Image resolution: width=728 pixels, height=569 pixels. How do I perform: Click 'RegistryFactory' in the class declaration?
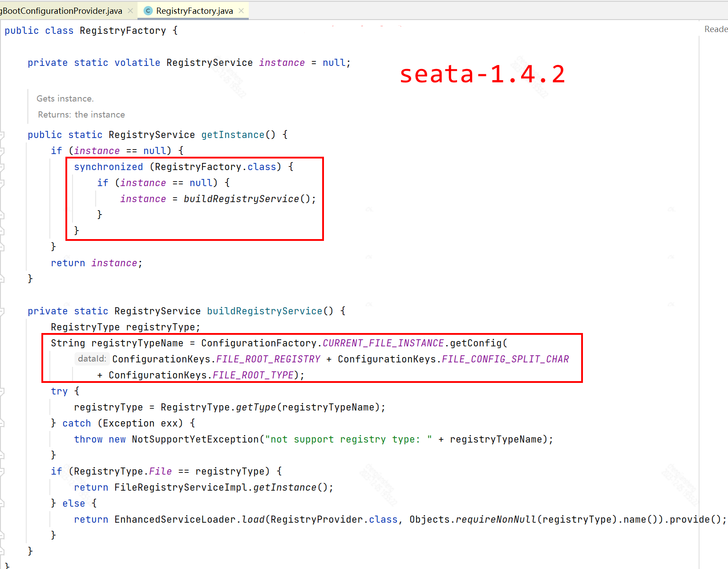click(x=123, y=31)
